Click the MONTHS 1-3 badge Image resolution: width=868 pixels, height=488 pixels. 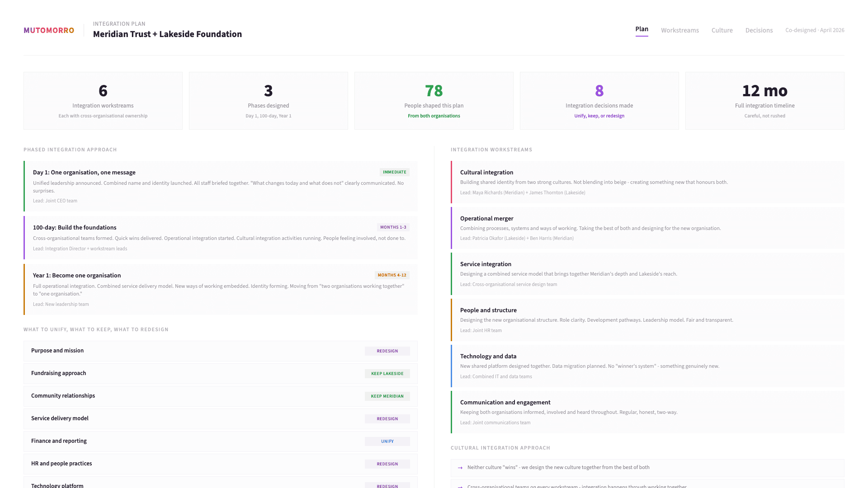[393, 227]
